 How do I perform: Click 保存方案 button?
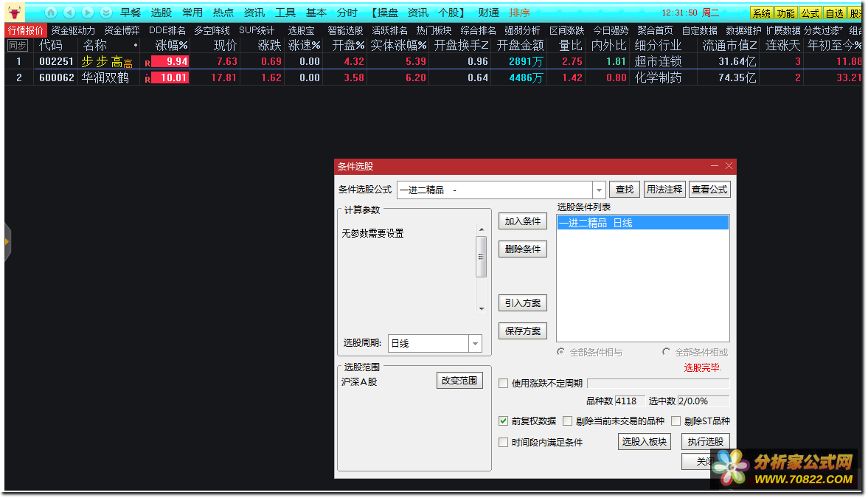[x=523, y=331]
